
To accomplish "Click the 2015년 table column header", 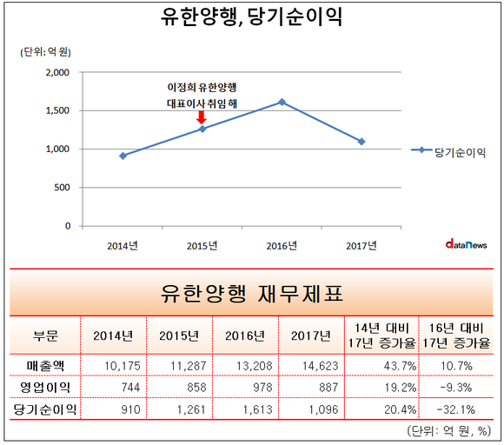I will [179, 336].
